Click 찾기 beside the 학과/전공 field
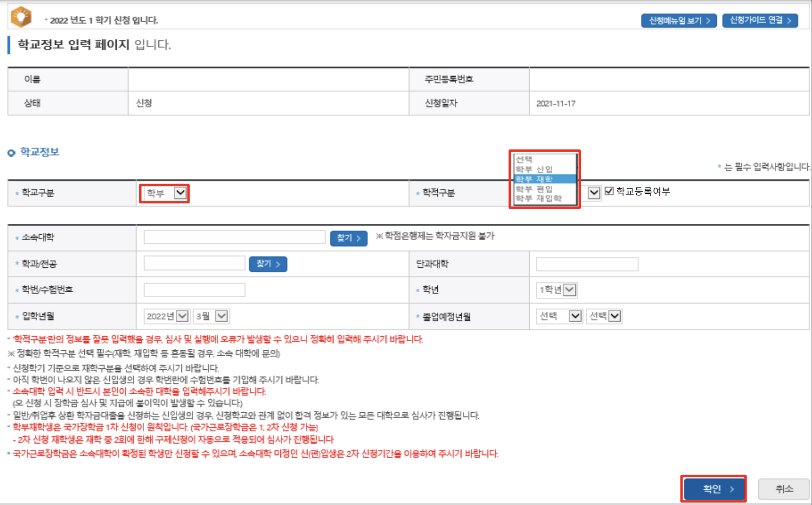Image resolution: width=812 pixels, height=505 pixels. 267,263
